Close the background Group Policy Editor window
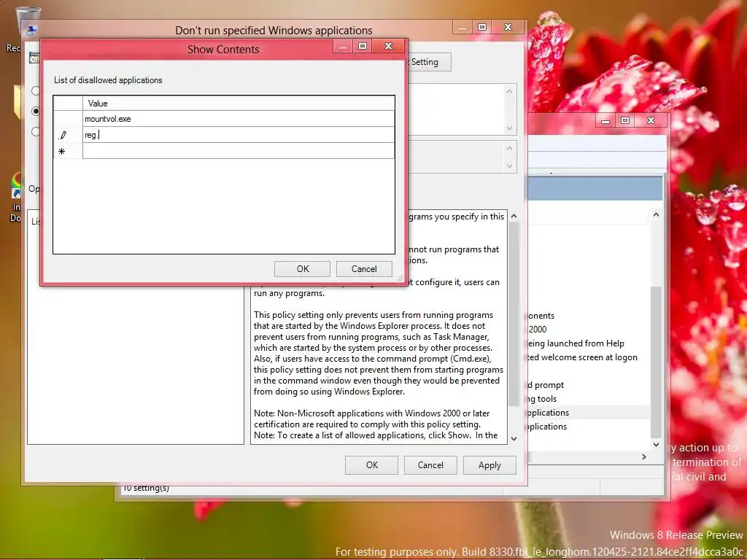The width and height of the screenshot is (747, 560). (x=651, y=121)
